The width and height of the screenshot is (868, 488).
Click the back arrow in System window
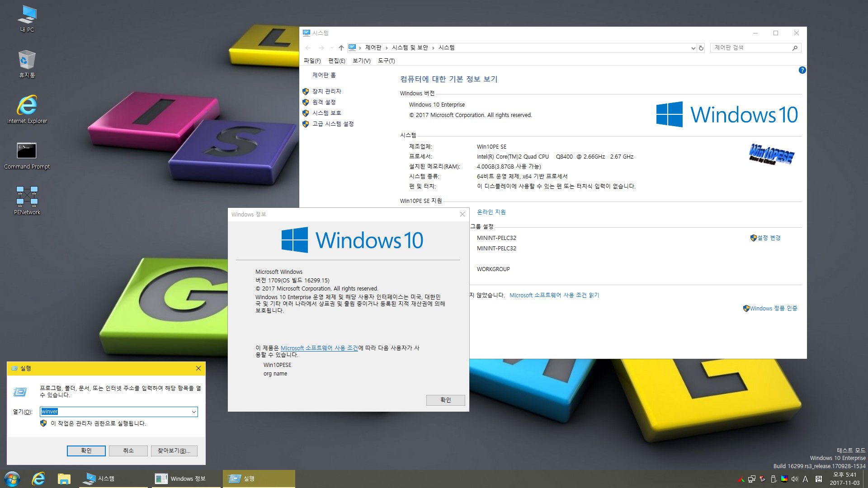click(308, 48)
